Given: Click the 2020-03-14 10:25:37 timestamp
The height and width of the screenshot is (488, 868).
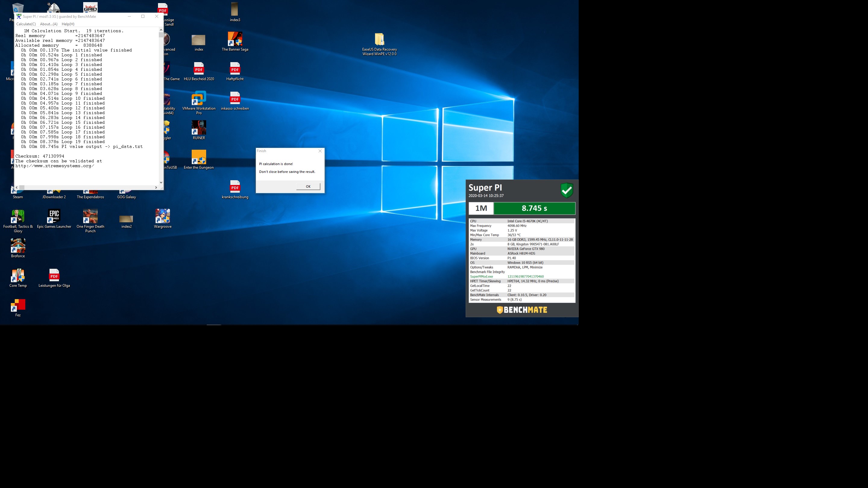Looking at the screenshot, I should 486,196.
